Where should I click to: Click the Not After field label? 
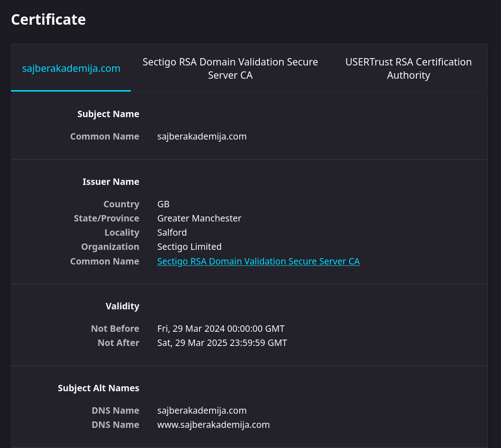click(118, 343)
